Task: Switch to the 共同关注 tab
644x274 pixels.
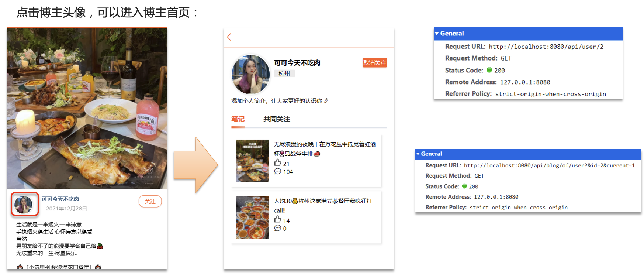Action: point(277,119)
